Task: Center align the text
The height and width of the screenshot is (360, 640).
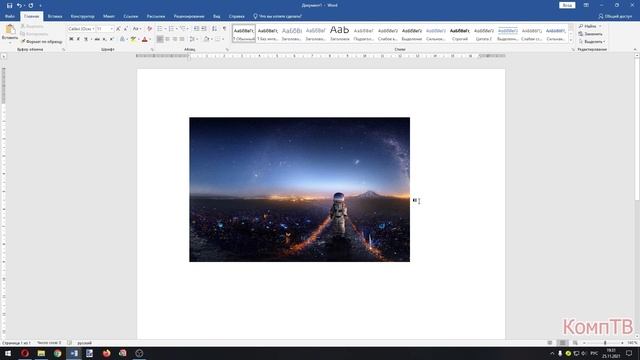Action: pyautogui.click(x=167, y=39)
